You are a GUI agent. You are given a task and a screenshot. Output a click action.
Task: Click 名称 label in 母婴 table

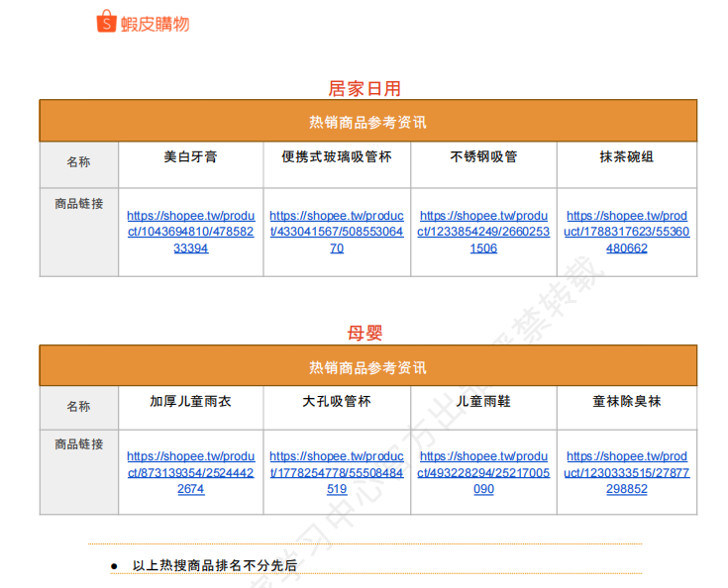coord(78,407)
